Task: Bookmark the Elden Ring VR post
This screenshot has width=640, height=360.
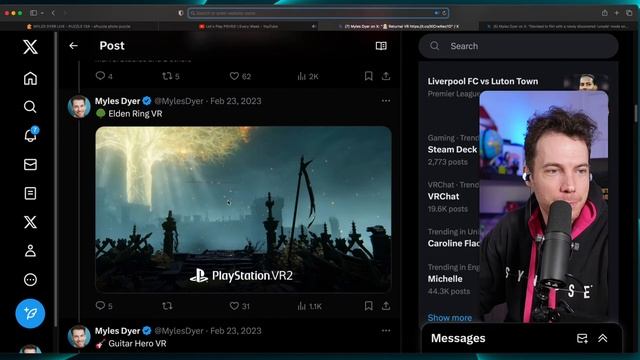Action: [368, 306]
